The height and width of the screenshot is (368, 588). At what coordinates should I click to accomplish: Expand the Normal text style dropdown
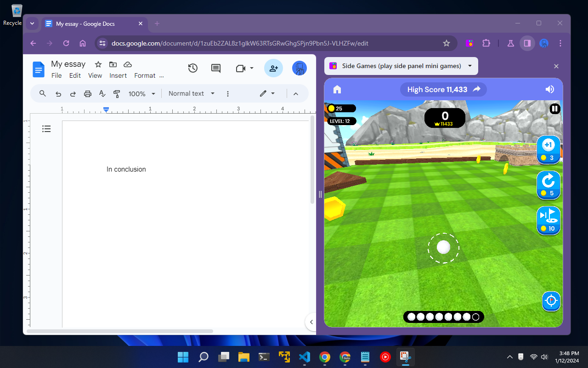pyautogui.click(x=192, y=93)
